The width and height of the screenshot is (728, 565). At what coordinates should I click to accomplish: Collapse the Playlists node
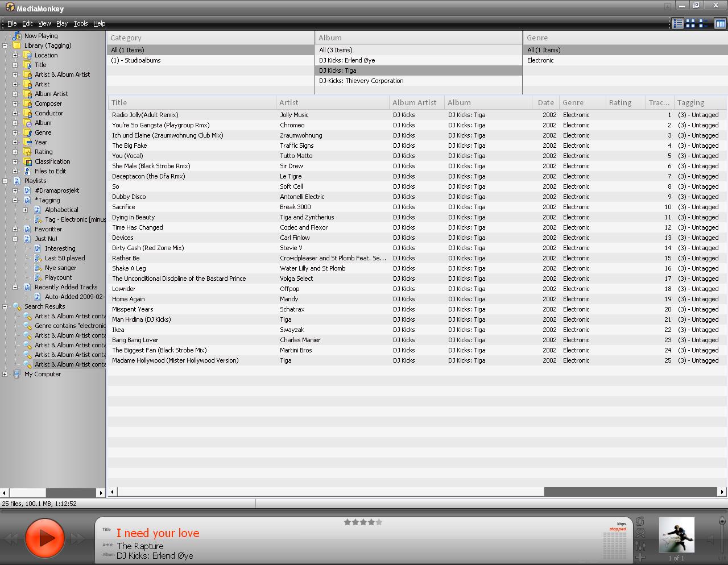tap(5, 181)
